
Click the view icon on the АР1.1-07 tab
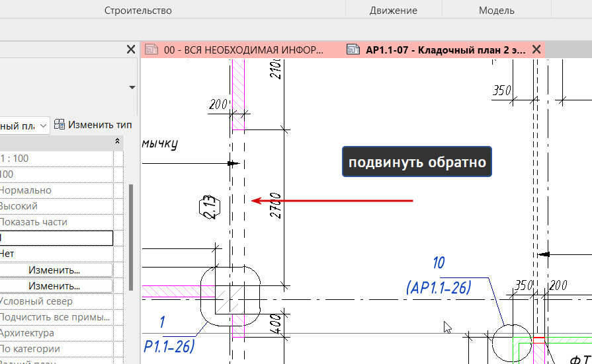pos(353,50)
